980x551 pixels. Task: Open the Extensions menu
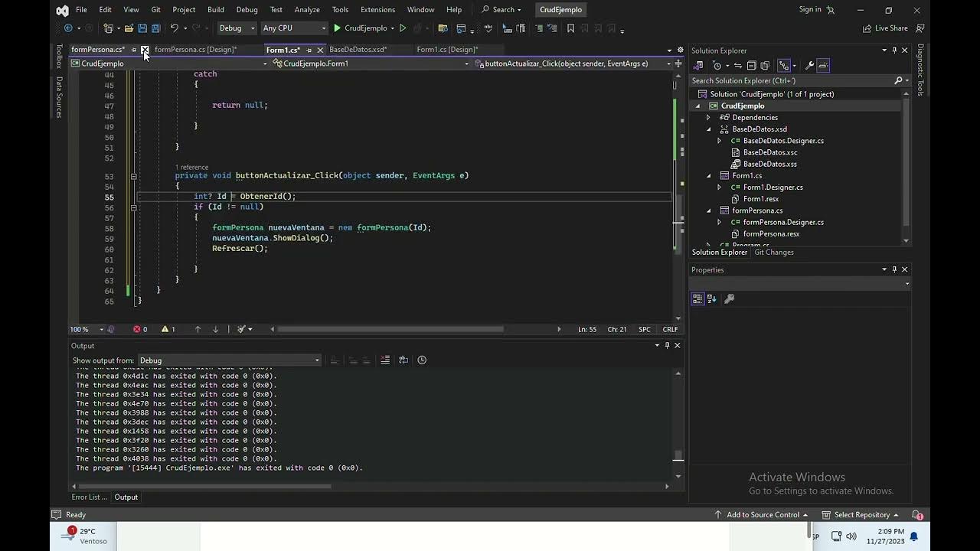click(x=377, y=10)
